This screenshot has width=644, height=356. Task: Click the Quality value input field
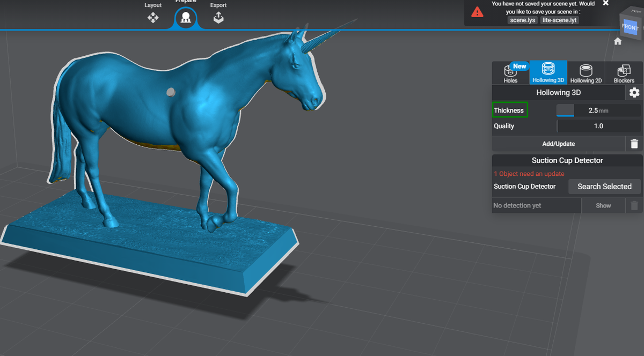pos(599,125)
